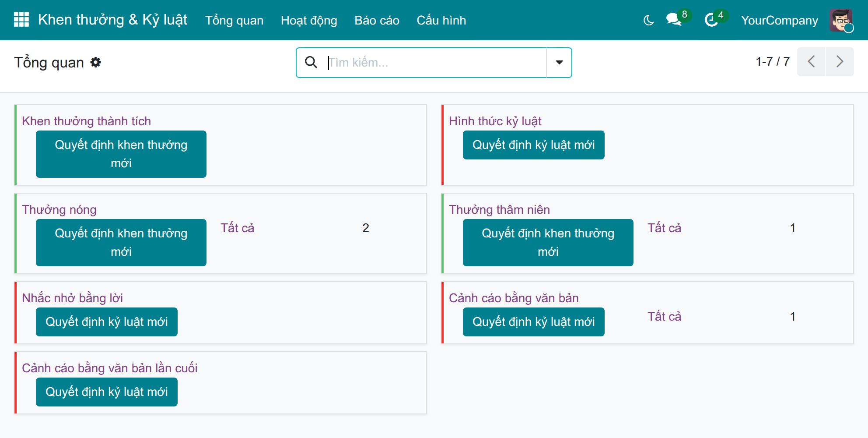
Task: Open the YourCompany company switcher
Action: point(779,20)
